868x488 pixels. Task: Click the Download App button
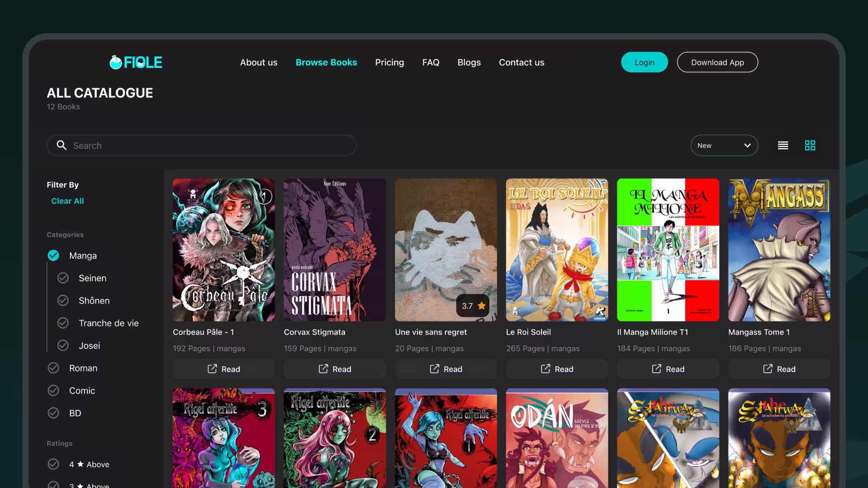click(x=717, y=62)
